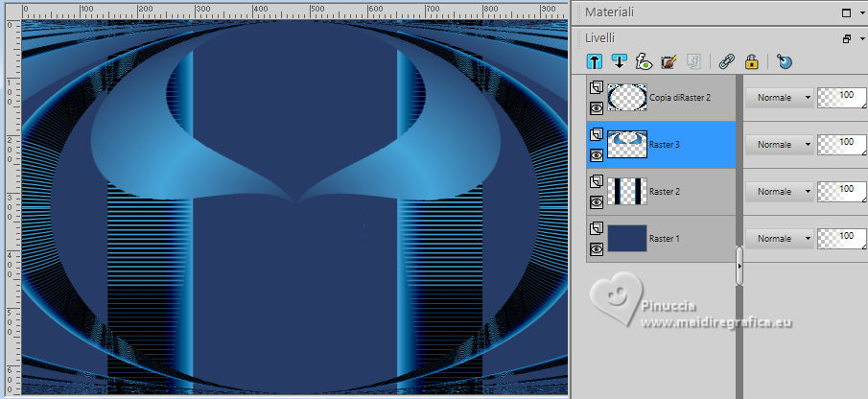868x399 pixels.
Task: Toggle visibility of Raster 2 layer
Action: 597,202
